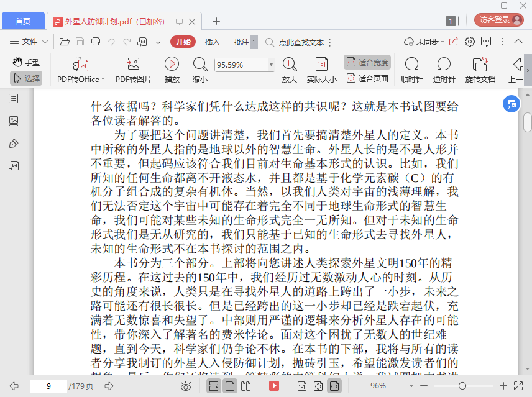The height and width of the screenshot is (397, 532).
Task: Click the page number field showing 9
Action: click(x=48, y=386)
